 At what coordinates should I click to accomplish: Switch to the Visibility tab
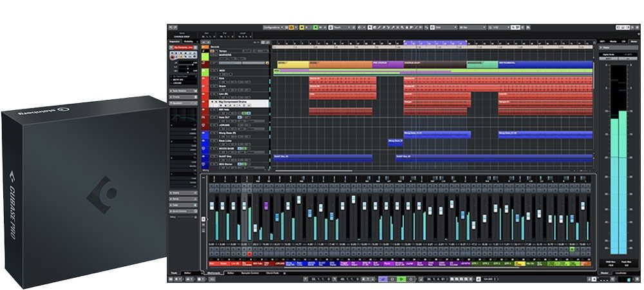pyautogui.click(x=188, y=41)
